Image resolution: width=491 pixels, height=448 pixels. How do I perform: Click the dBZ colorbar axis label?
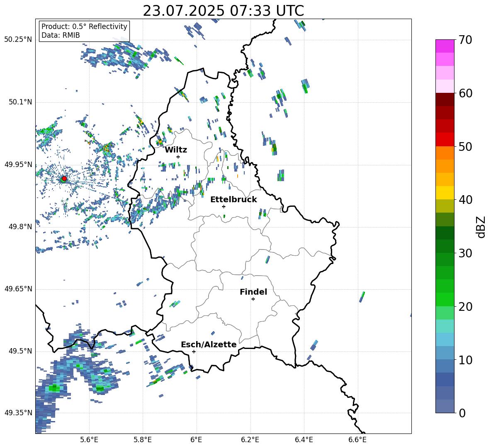[481, 227]
